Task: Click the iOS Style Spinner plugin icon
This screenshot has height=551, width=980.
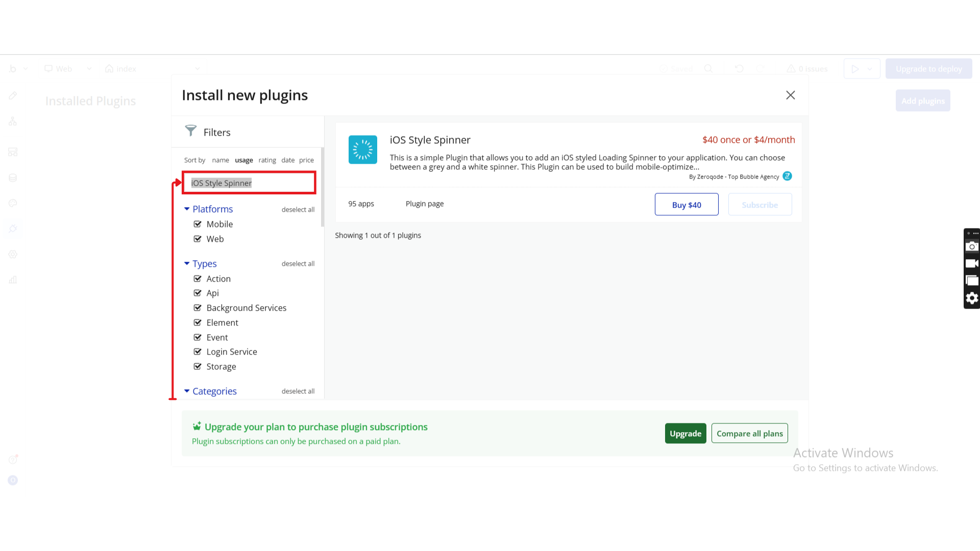Action: 362,149
